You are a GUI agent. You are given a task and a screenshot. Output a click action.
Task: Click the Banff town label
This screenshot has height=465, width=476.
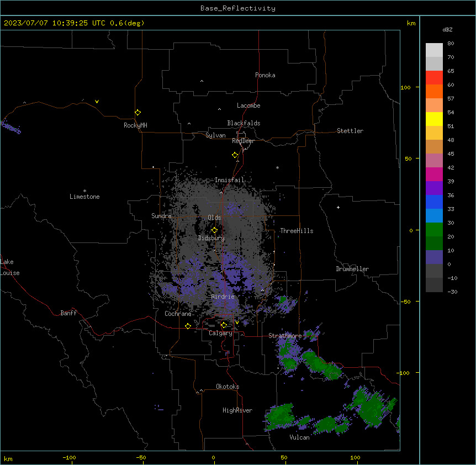[x=68, y=313]
